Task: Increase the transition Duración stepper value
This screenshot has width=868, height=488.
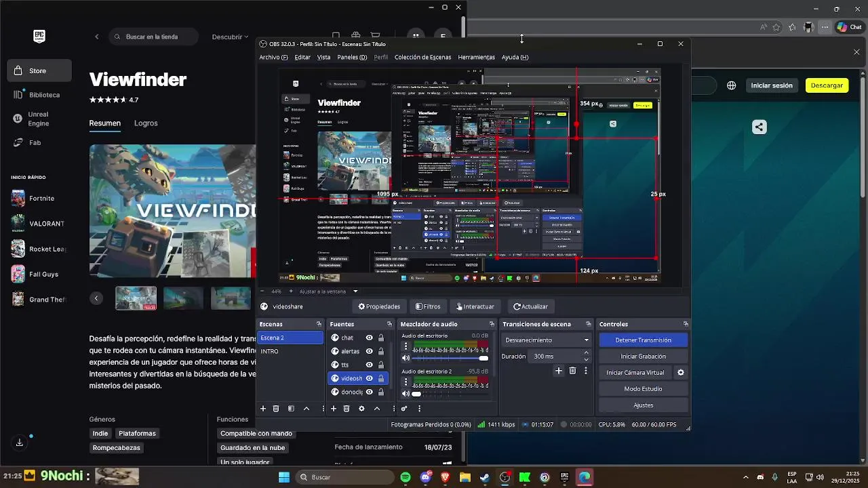Action: pos(586,353)
